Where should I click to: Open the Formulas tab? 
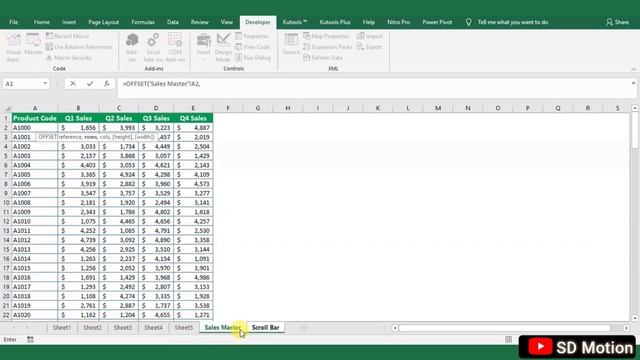pyautogui.click(x=143, y=22)
